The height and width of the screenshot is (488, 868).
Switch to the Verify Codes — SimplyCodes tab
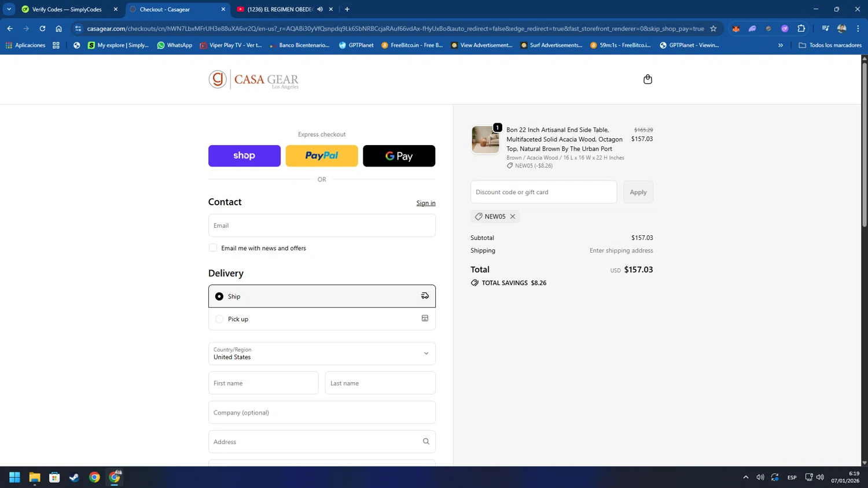pos(67,9)
